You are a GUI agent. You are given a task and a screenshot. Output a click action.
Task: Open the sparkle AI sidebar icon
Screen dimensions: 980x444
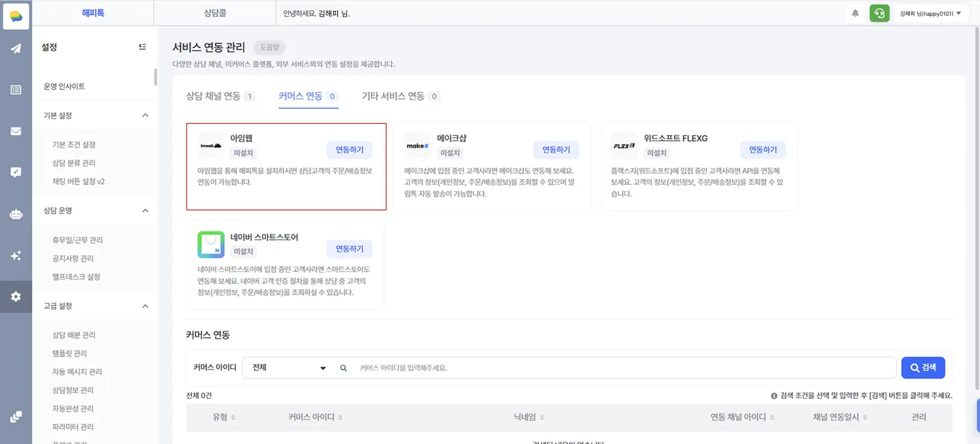point(16,255)
